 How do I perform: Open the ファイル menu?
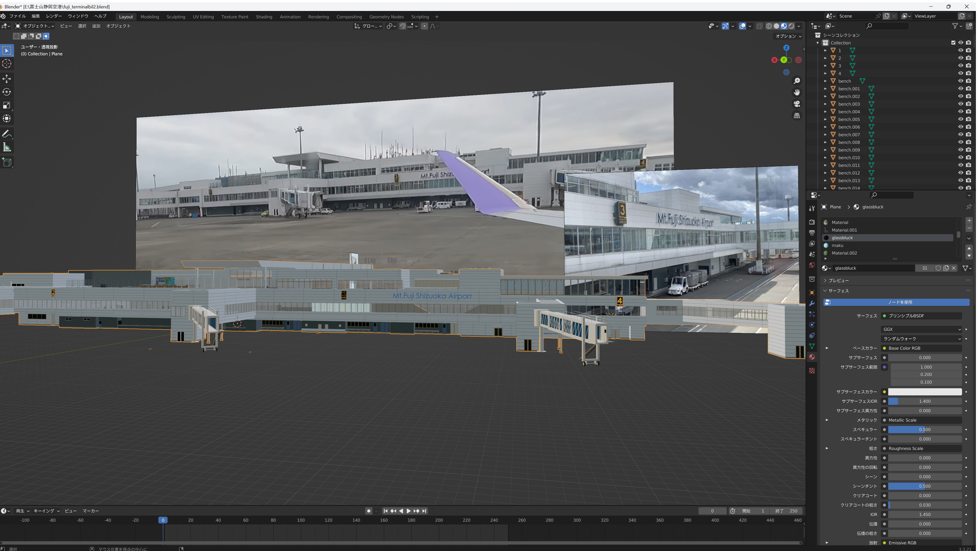[x=18, y=16]
